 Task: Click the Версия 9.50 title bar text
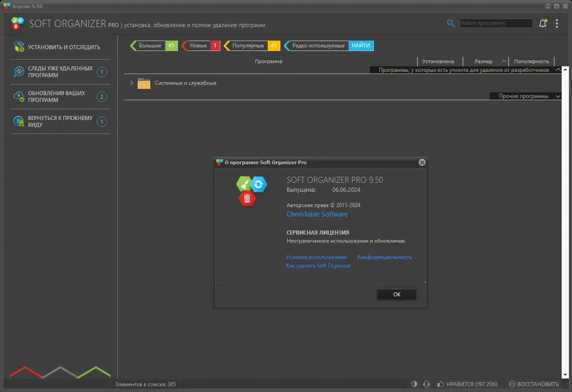tap(27, 6)
